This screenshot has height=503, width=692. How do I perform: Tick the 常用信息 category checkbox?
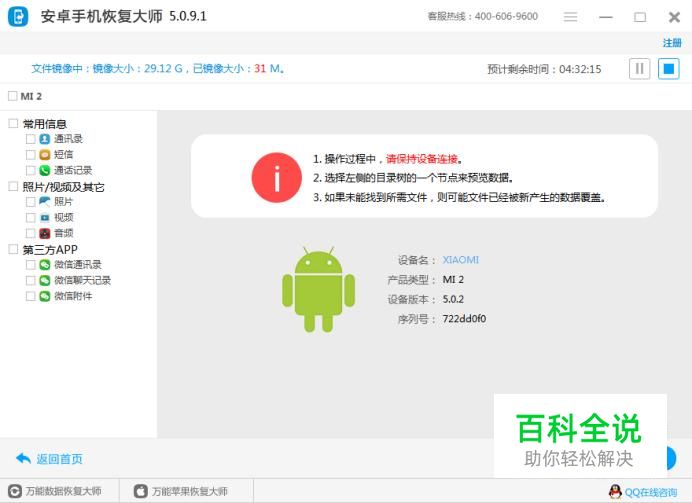tap(13, 124)
